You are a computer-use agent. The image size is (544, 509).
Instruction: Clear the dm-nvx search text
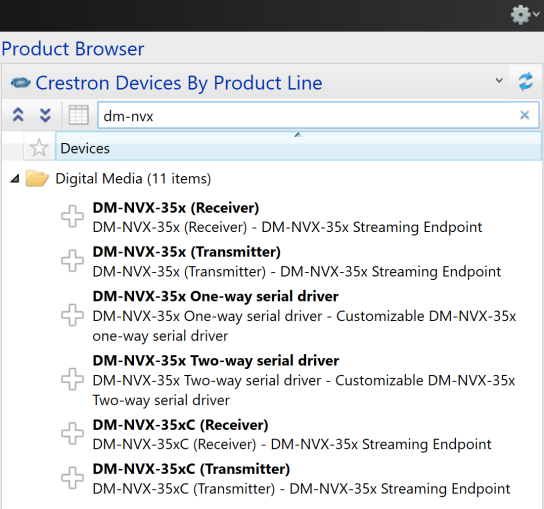coord(525,115)
